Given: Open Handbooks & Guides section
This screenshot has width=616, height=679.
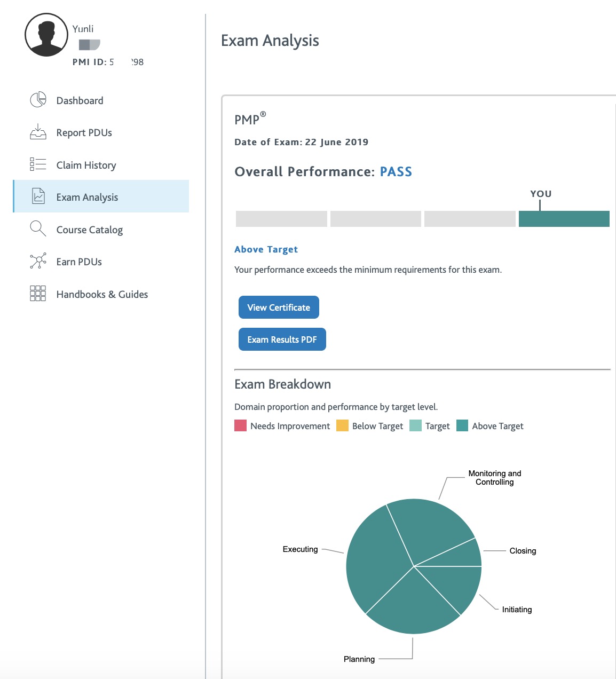Looking at the screenshot, I should pos(101,294).
